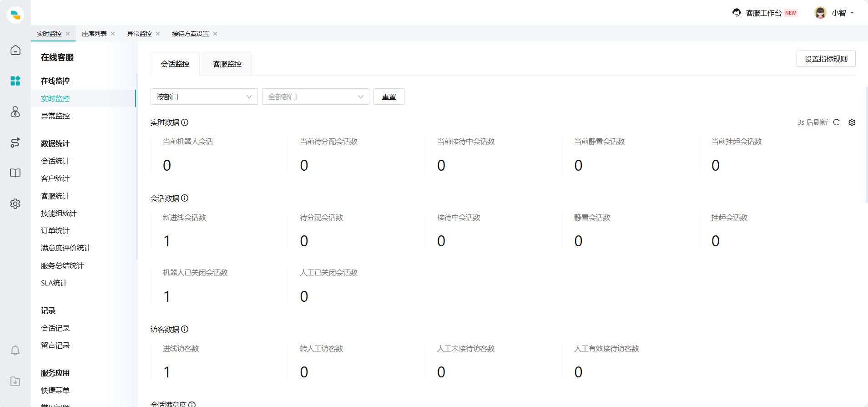Open 实时监控 in sidebar
The width and height of the screenshot is (868, 407).
83,98
